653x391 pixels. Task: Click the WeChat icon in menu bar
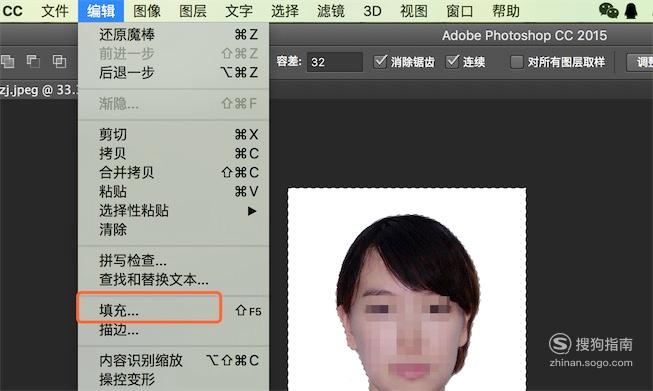(x=608, y=11)
